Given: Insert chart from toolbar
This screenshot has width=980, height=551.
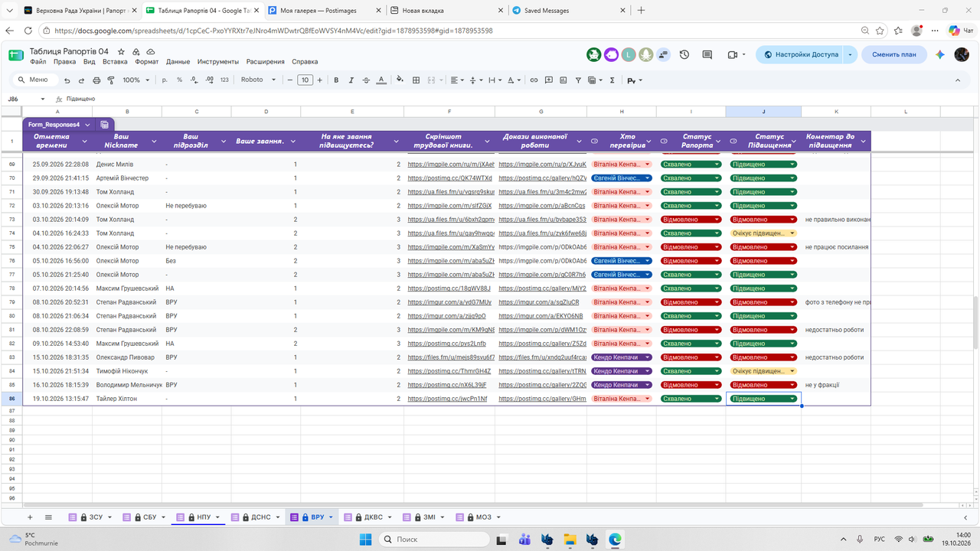Looking at the screenshot, I should click(563, 80).
